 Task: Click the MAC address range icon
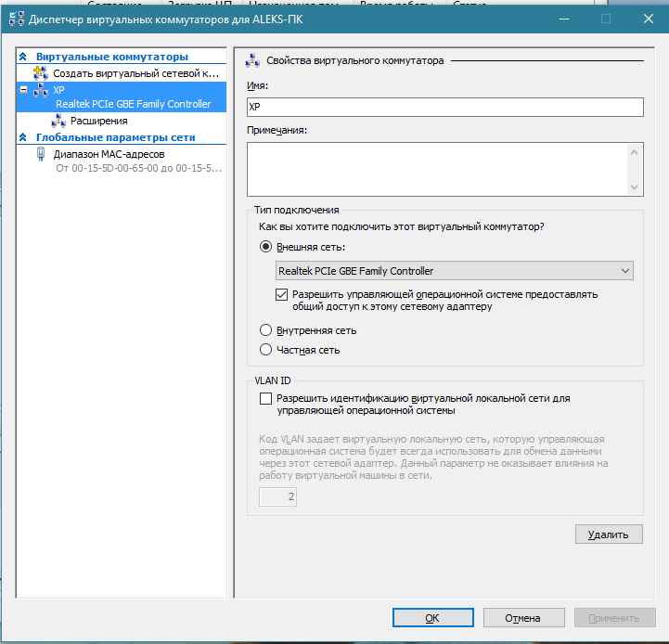[41, 154]
